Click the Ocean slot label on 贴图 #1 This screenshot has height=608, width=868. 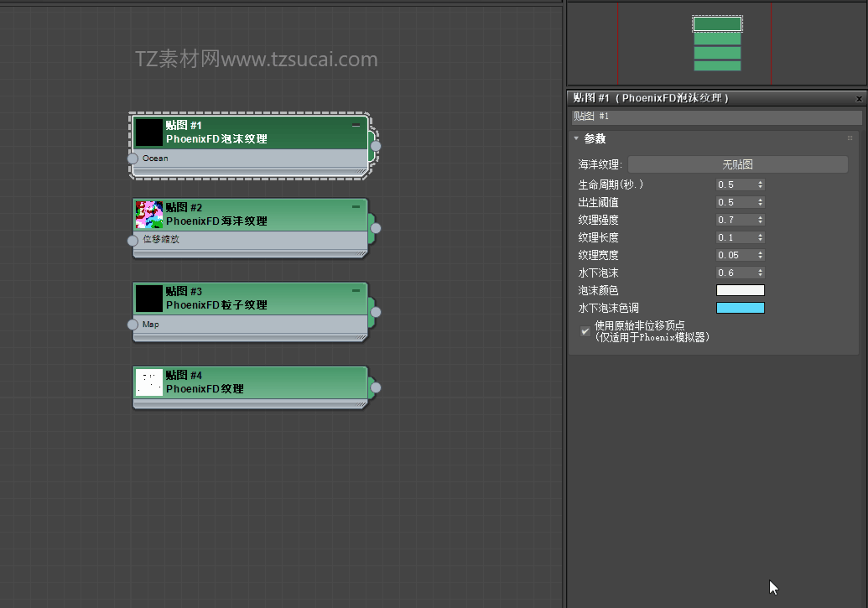[155, 158]
